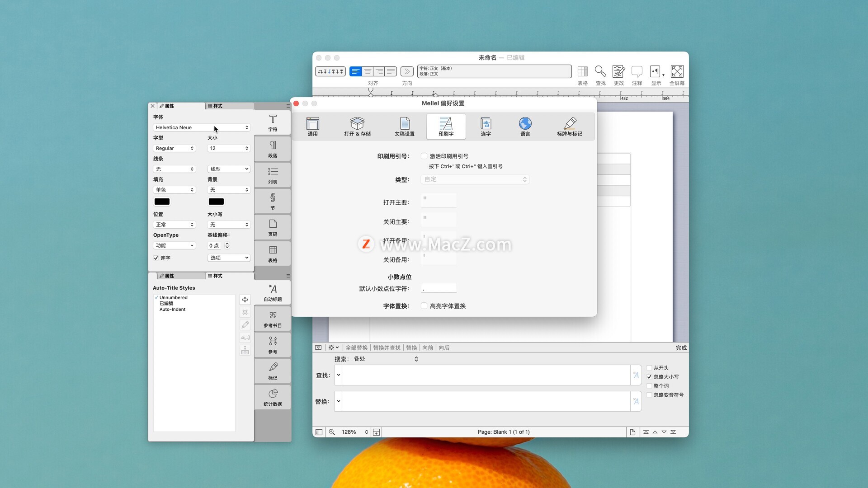Click the black background color swatch
868x488 pixels.
point(216,202)
